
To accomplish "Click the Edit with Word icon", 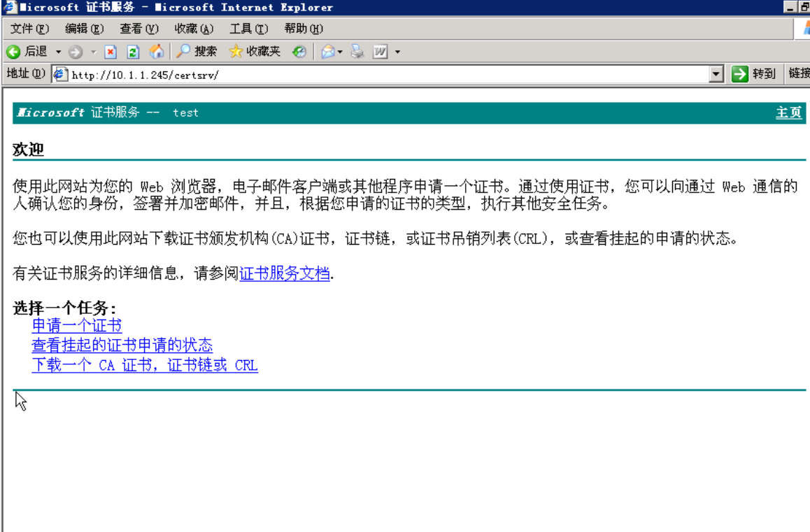I will tap(381, 52).
